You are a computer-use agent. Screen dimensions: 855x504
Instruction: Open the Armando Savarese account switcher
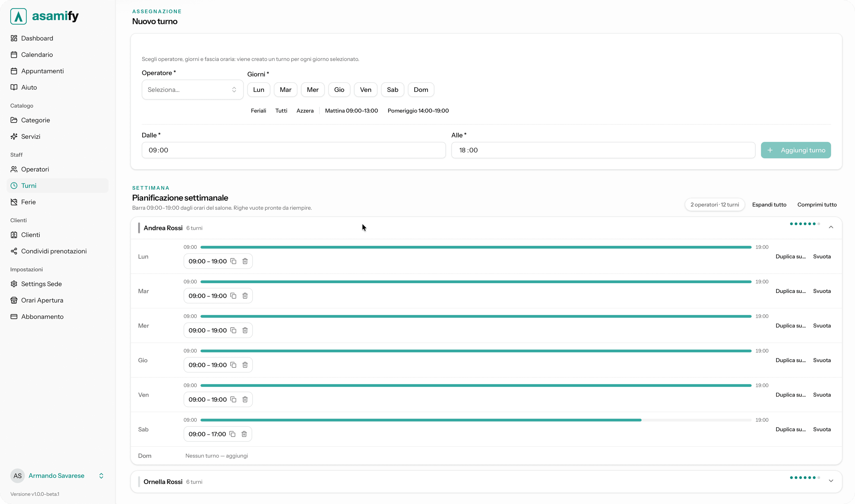57,476
